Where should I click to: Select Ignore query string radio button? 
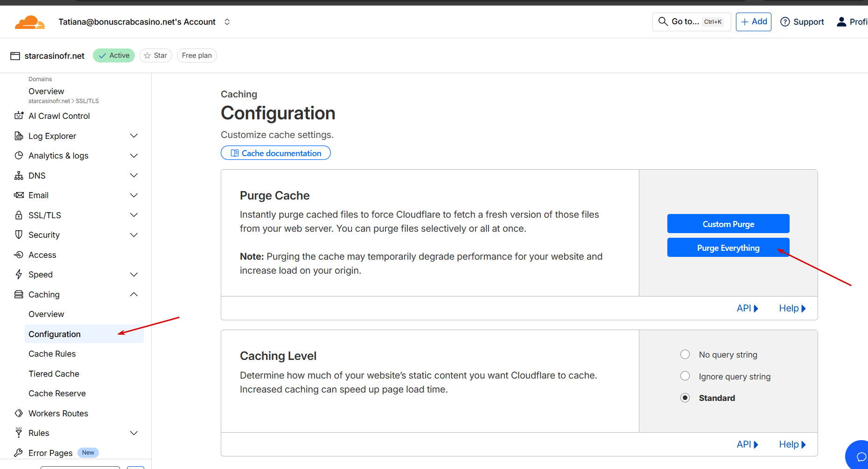[685, 376]
